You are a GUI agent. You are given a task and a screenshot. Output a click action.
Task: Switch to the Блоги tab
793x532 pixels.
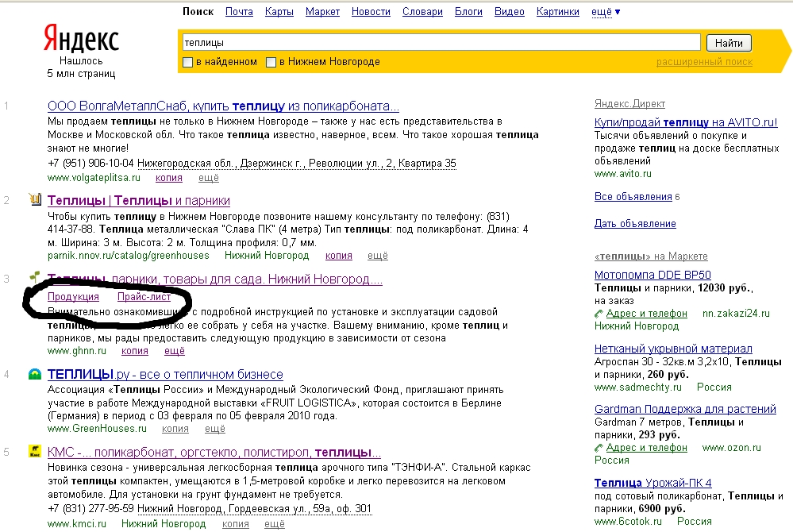point(469,12)
